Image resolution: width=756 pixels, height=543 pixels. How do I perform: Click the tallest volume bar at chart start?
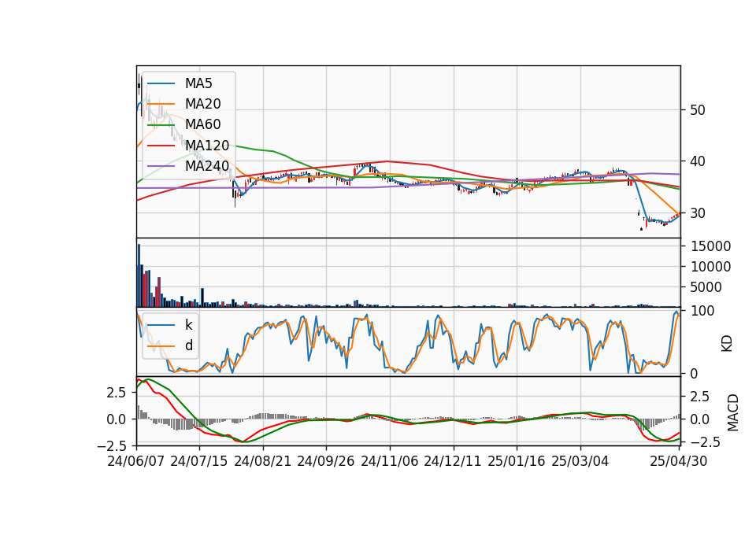coord(139,275)
